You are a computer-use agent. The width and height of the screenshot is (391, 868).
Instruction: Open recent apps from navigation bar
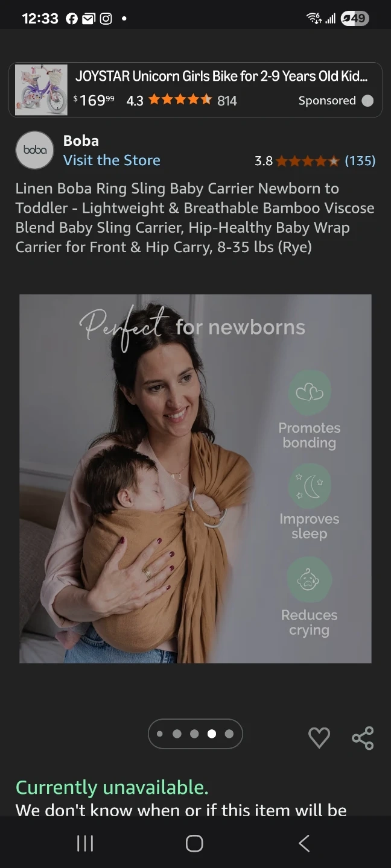[x=85, y=843]
